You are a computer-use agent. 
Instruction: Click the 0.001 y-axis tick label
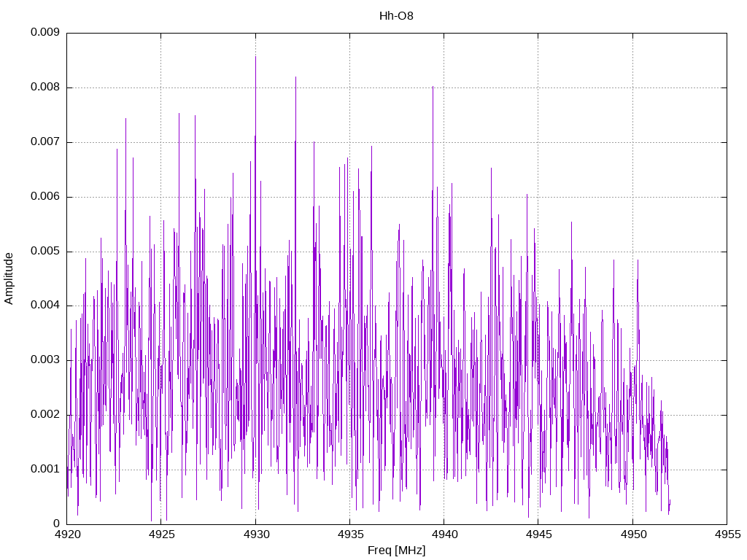(45, 469)
